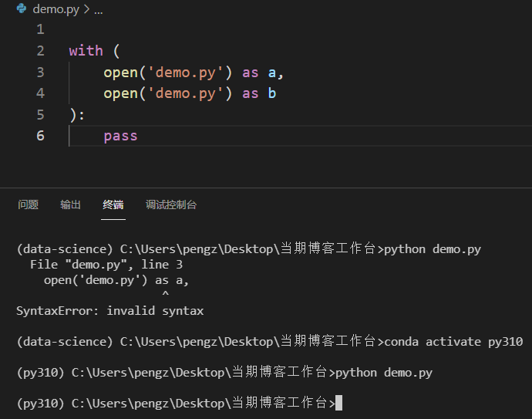Click the first 'python demo.py' terminal command
This screenshot has height=419, width=532.
(x=433, y=249)
